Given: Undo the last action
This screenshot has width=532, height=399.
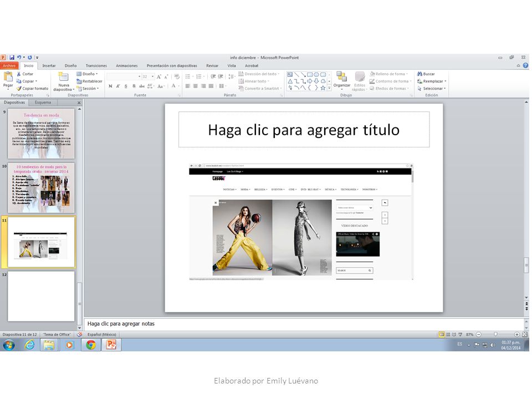Looking at the screenshot, I should tap(19, 58).
